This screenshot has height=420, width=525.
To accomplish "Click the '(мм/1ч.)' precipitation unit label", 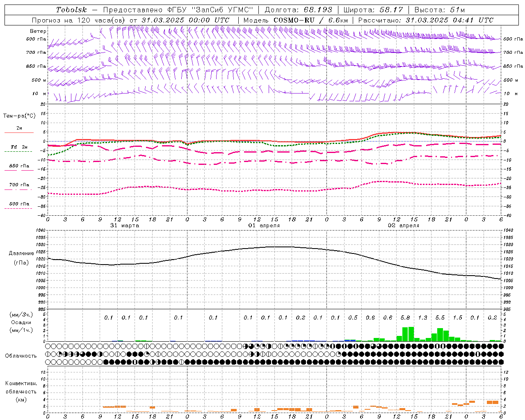I will [x=21, y=330].
